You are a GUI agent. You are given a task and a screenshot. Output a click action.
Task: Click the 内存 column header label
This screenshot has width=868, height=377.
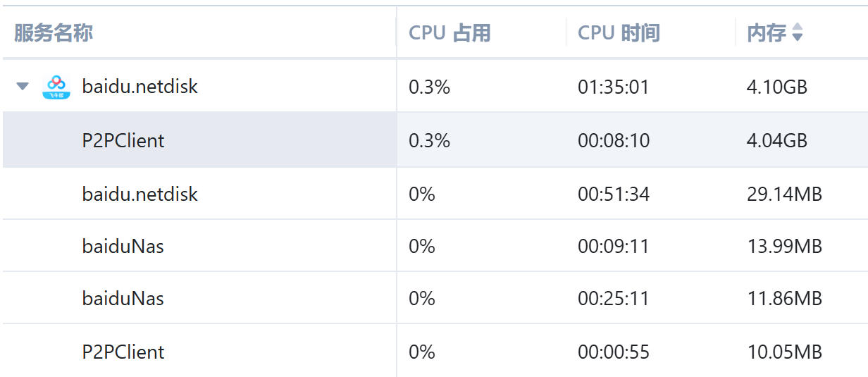766,32
